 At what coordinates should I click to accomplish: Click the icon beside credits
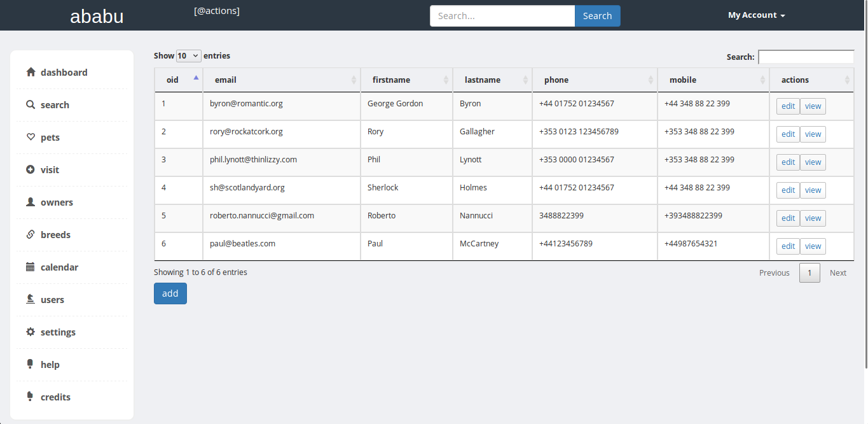coord(31,397)
